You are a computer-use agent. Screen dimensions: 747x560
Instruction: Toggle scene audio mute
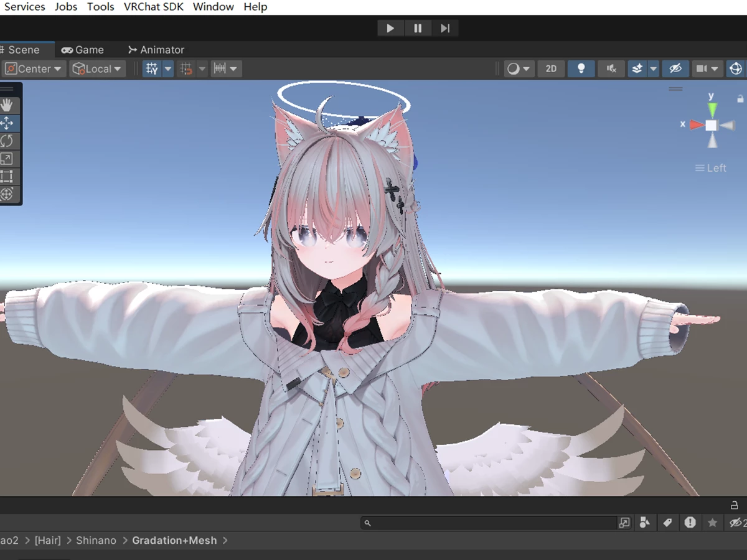[611, 69]
